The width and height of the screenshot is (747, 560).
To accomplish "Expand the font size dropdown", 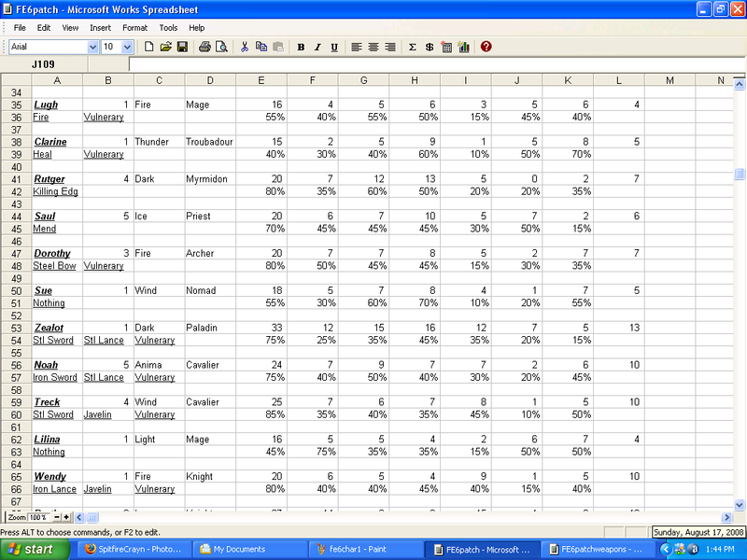I will [x=129, y=47].
